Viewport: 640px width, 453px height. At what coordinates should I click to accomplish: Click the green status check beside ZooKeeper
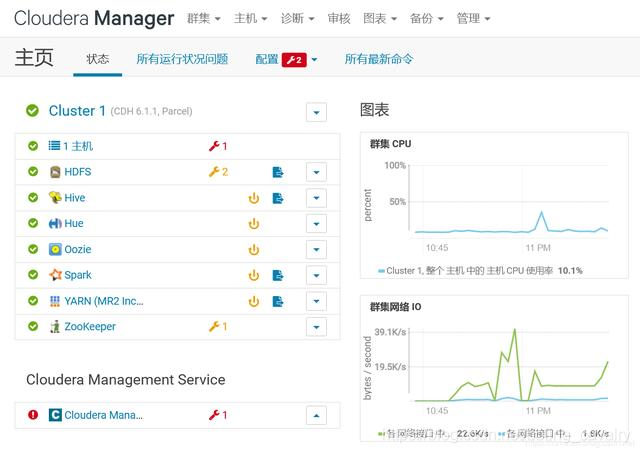coord(33,326)
